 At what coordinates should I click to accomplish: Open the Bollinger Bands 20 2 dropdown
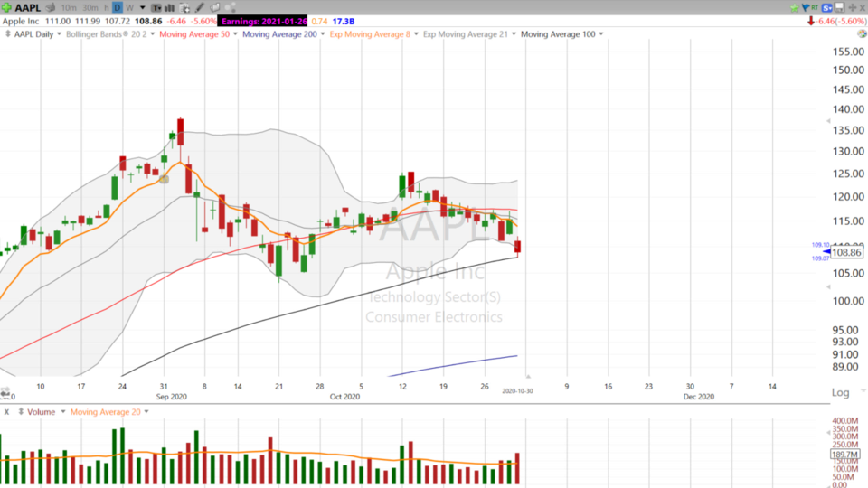[x=152, y=33]
